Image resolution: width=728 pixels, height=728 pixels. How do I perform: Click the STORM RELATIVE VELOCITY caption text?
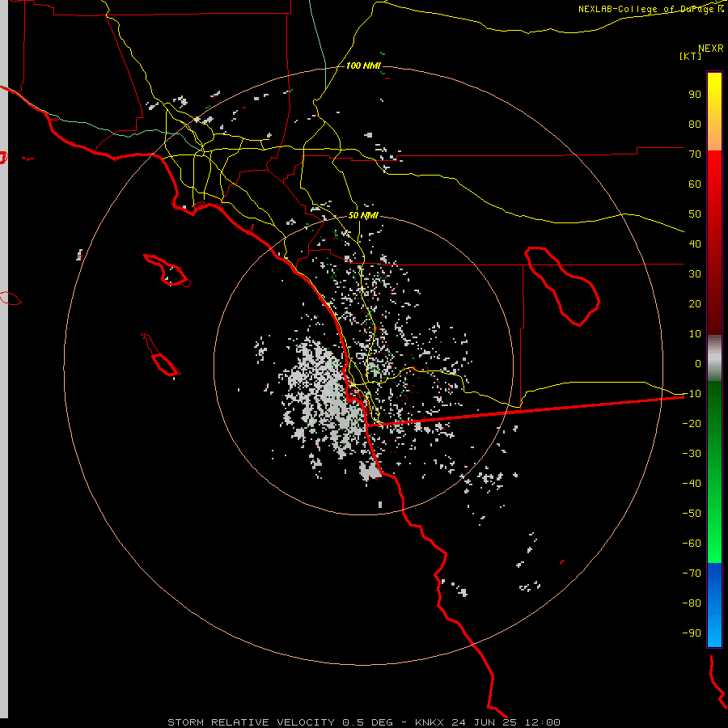pos(252,722)
